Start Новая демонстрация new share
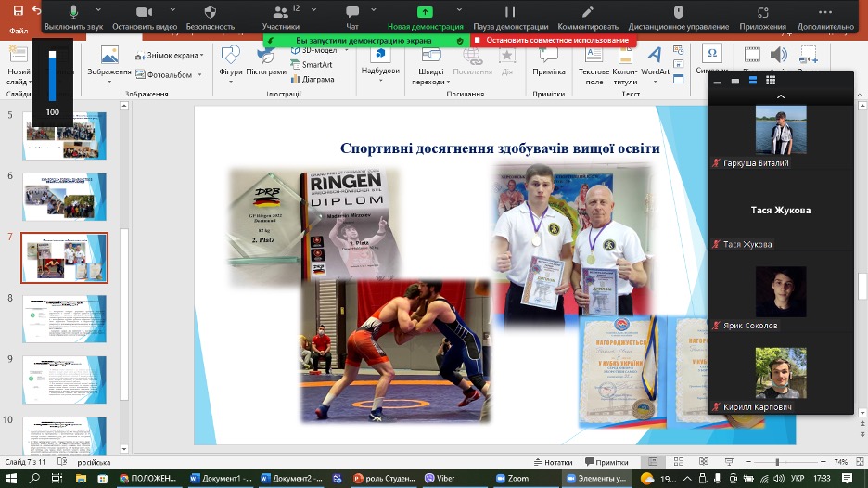Viewport: 868px width, 488px height. [x=425, y=18]
